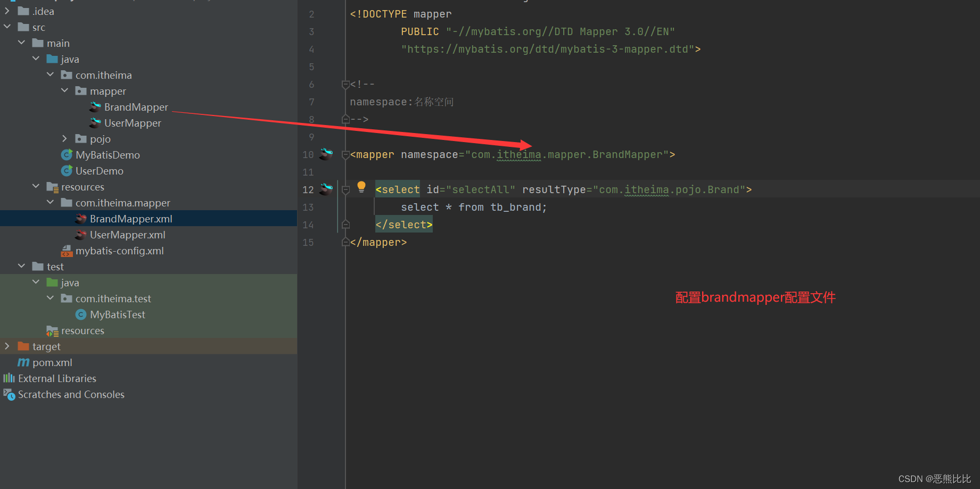Select Scratches and Consoles node
980x489 pixels.
pyautogui.click(x=71, y=394)
